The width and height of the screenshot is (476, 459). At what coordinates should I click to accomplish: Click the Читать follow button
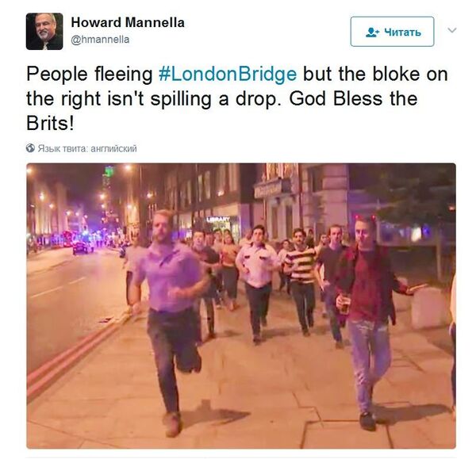click(392, 32)
